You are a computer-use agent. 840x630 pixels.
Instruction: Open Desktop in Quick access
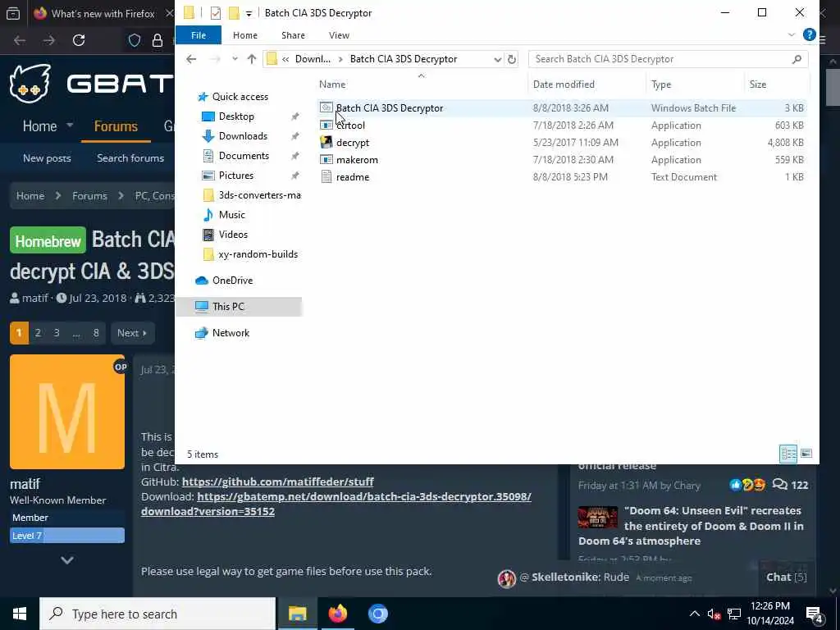(236, 116)
